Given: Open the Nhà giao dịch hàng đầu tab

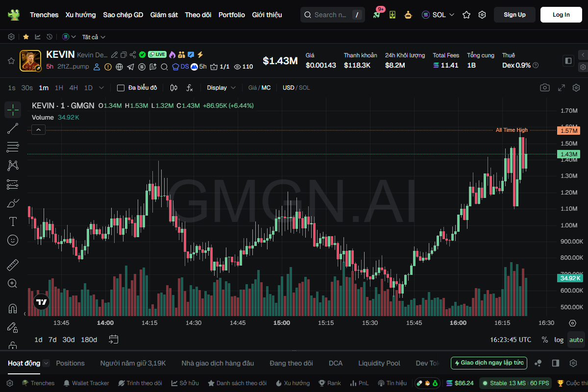Looking at the screenshot, I should [218, 363].
